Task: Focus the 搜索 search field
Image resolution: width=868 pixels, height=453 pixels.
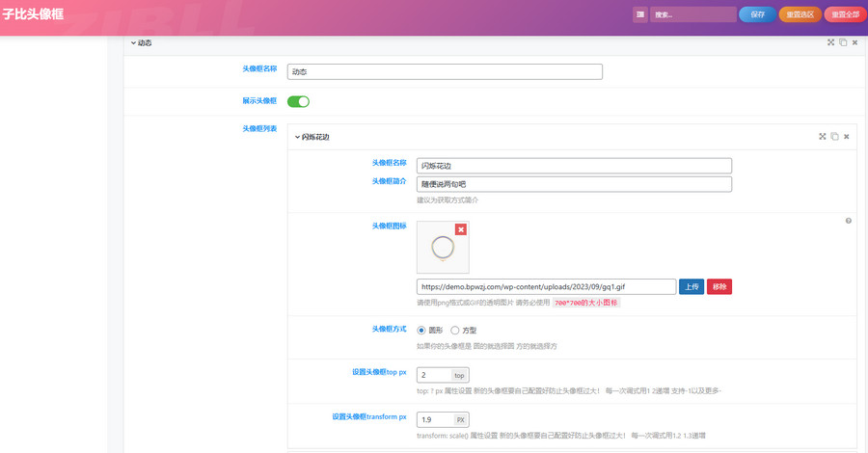Action: 693,14
